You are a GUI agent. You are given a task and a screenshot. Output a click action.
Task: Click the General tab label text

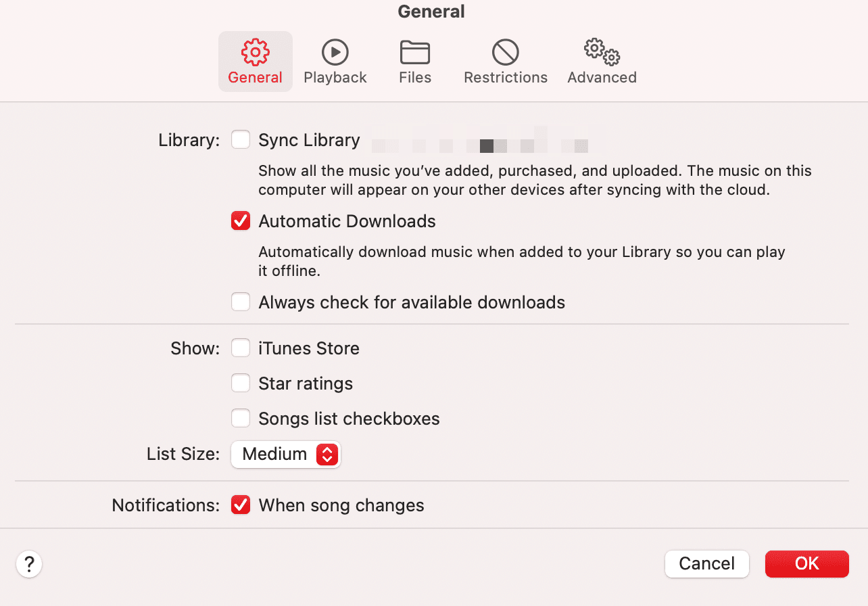click(256, 78)
